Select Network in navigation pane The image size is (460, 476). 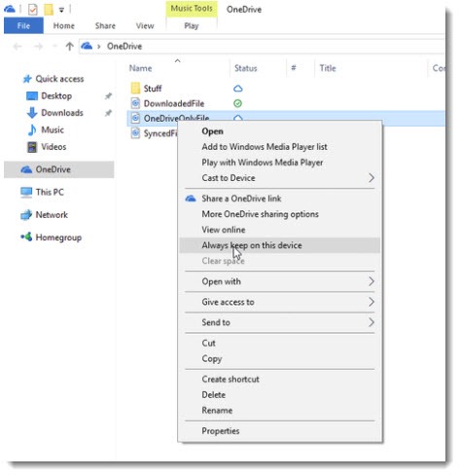tap(52, 215)
